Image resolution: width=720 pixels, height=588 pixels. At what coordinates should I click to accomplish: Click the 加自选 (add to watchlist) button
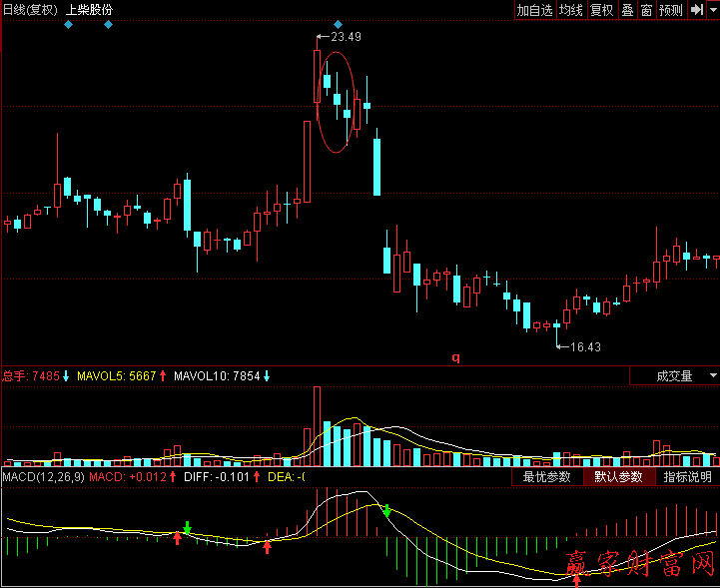tap(534, 10)
